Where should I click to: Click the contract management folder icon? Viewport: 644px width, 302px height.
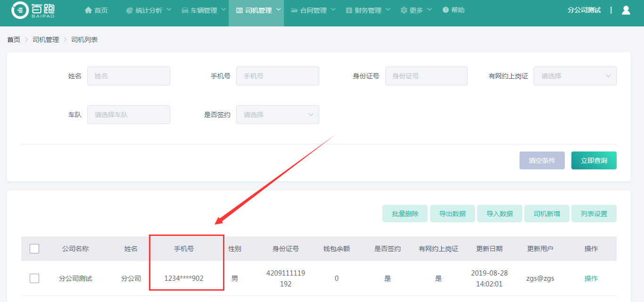coord(294,10)
